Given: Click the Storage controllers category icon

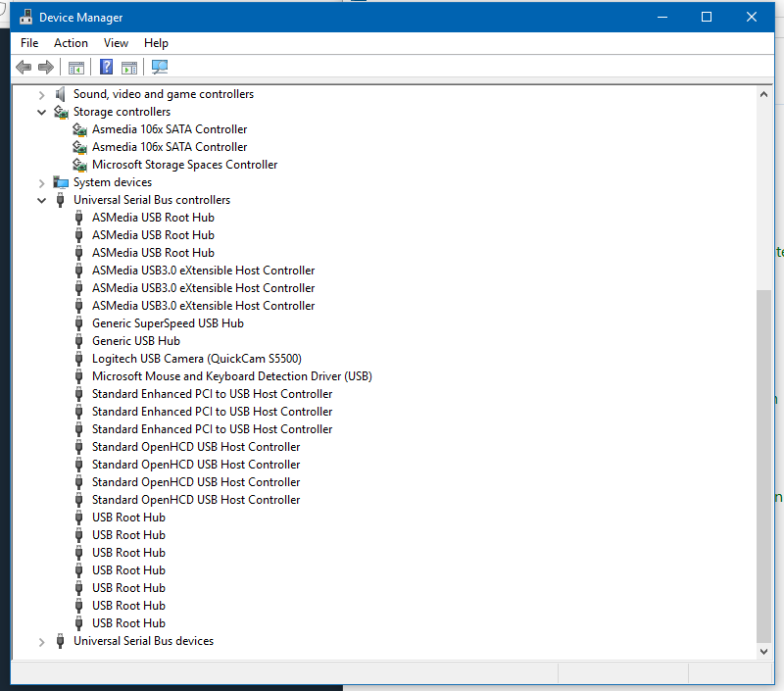Looking at the screenshot, I should pos(61,112).
